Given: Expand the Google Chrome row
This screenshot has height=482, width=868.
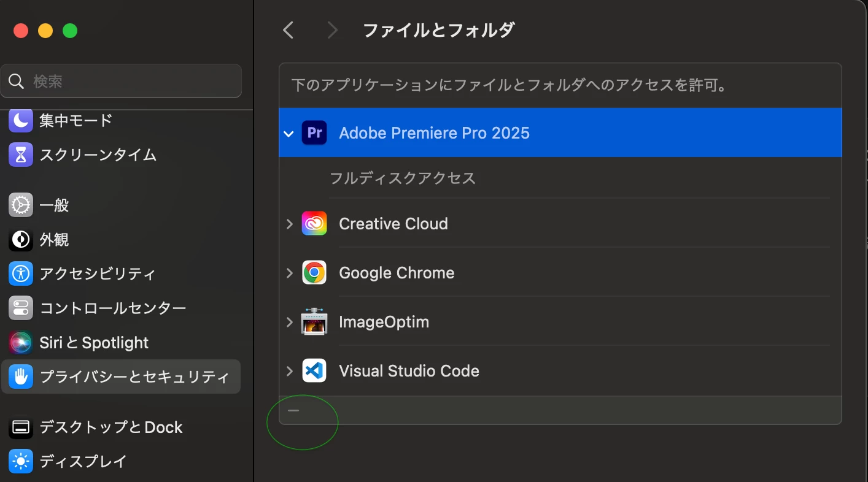Looking at the screenshot, I should point(289,273).
